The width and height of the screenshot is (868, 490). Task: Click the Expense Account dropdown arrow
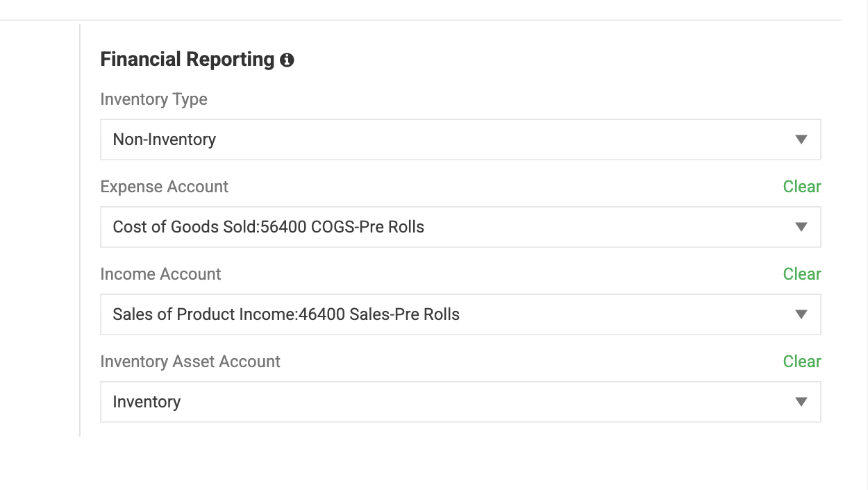[801, 227]
